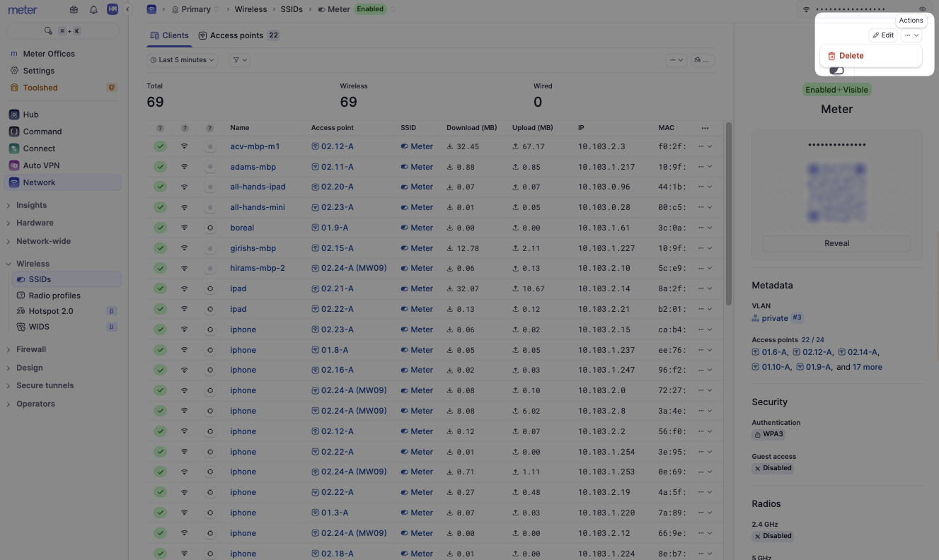This screenshot has height=560, width=939.
Task: Click the notifications bell icon
Action: click(93, 8)
